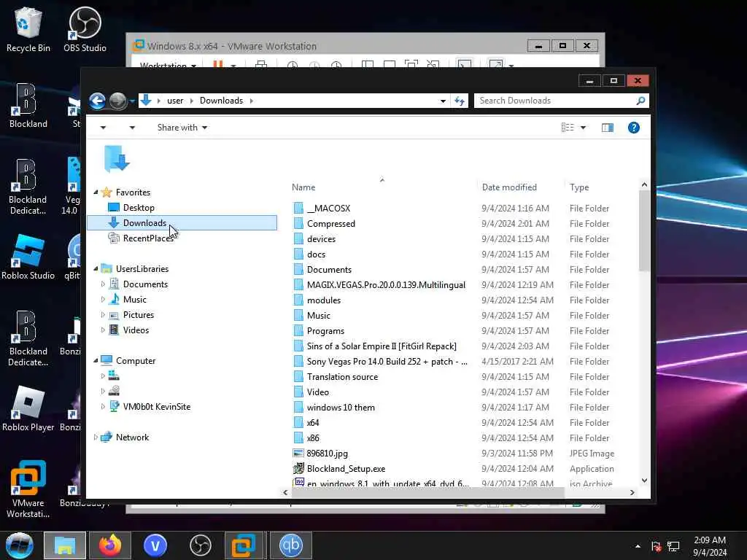This screenshot has height=560, width=747.
Task: Click the Downloads breadcrumb segment
Action: tap(221, 101)
